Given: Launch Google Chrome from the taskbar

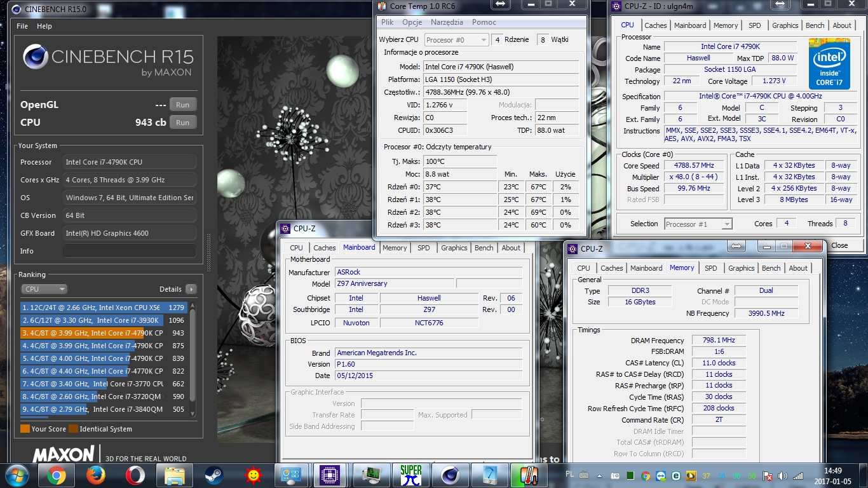Looking at the screenshot, I should 56,475.
